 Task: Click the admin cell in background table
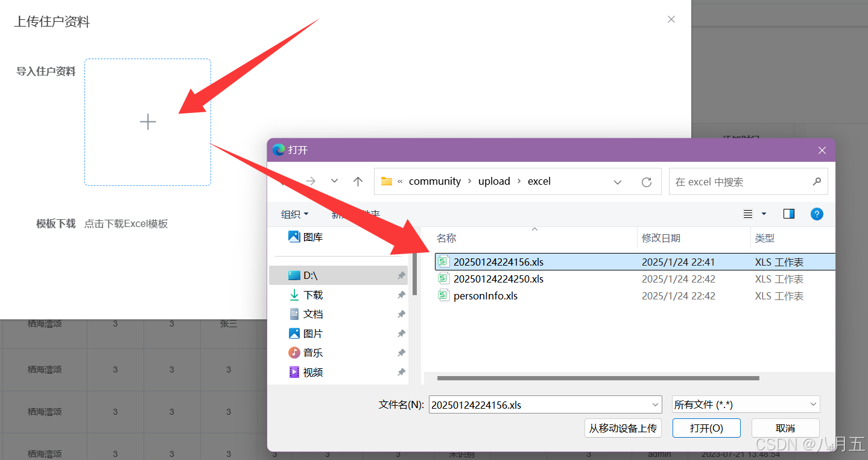pos(659,453)
